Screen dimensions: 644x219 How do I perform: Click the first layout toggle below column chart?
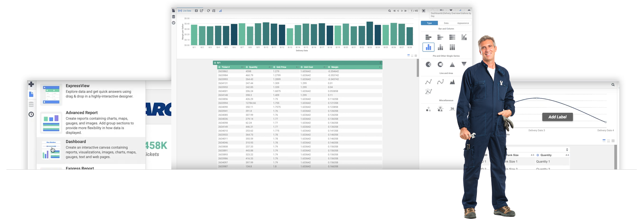click(x=409, y=56)
